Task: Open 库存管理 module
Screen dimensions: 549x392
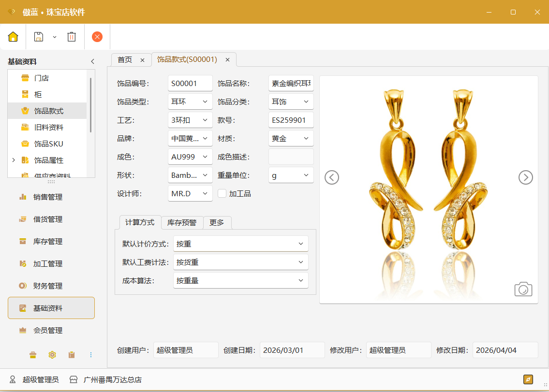Action: [x=51, y=242]
